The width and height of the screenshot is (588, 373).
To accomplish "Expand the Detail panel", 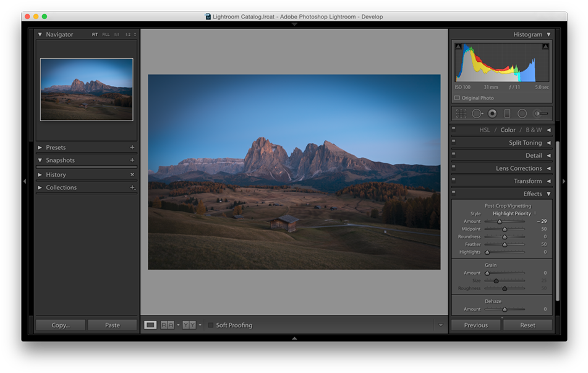I will click(x=548, y=155).
